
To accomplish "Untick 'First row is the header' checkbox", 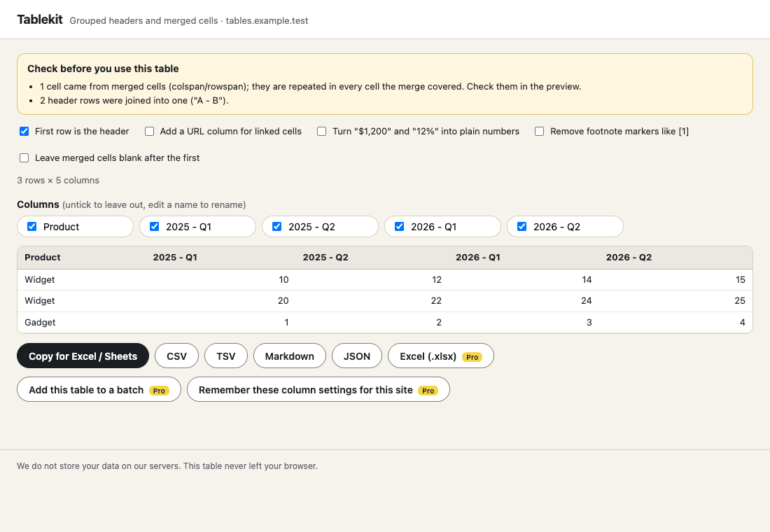I will tap(24, 131).
